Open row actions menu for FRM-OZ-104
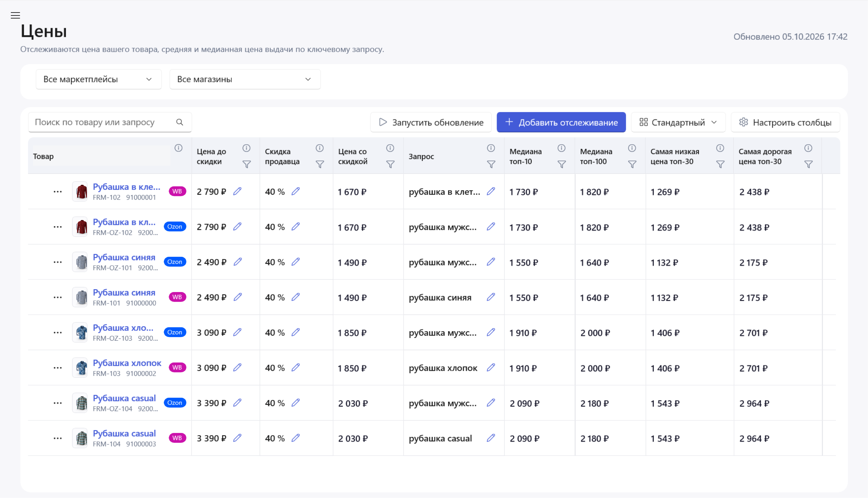868x498 pixels. (x=58, y=403)
